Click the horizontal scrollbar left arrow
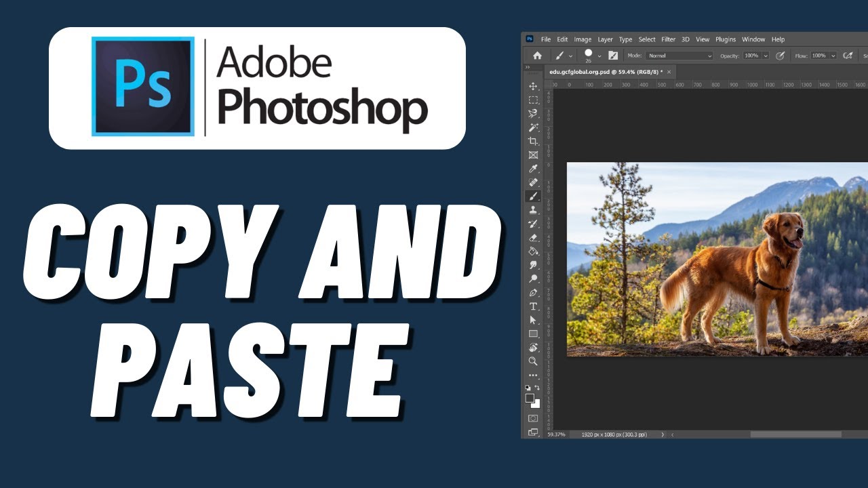 pyautogui.click(x=671, y=434)
